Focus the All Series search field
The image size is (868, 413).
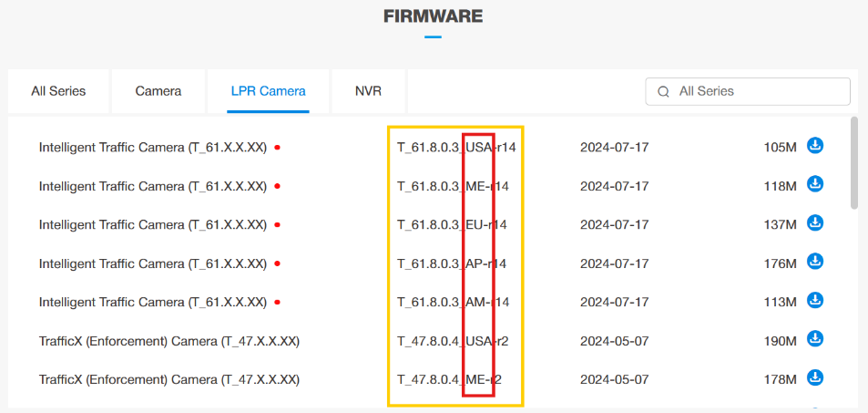[x=748, y=91]
